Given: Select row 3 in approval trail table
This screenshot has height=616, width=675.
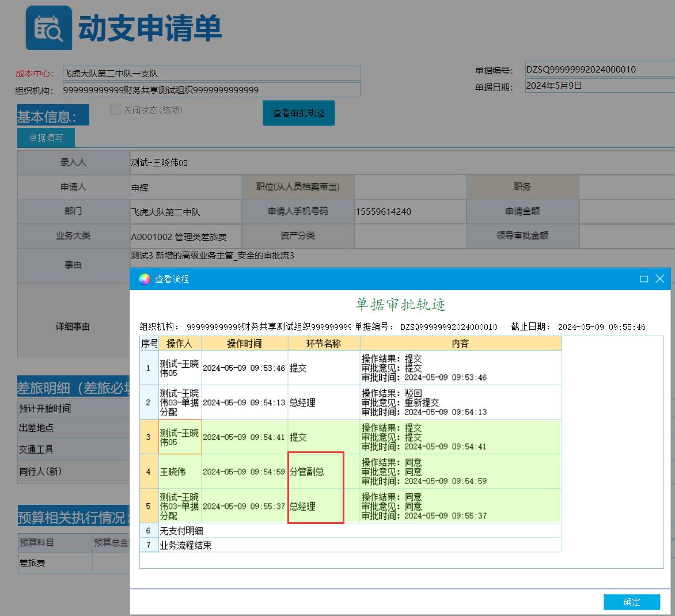Looking at the screenshot, I should pyautogui.click(x=149, y=437).
